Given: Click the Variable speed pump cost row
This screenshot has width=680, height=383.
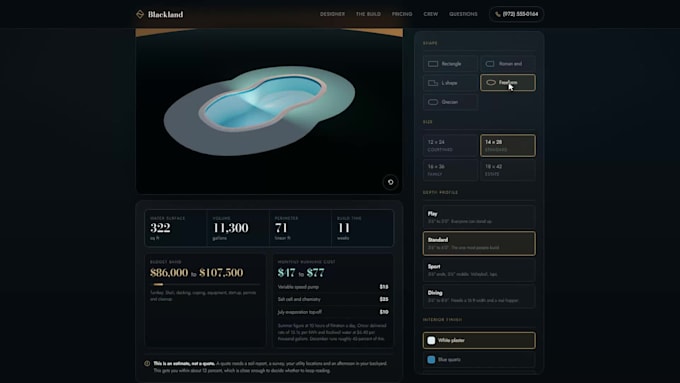Looking at the screenshot, I should tap(333, 287).
